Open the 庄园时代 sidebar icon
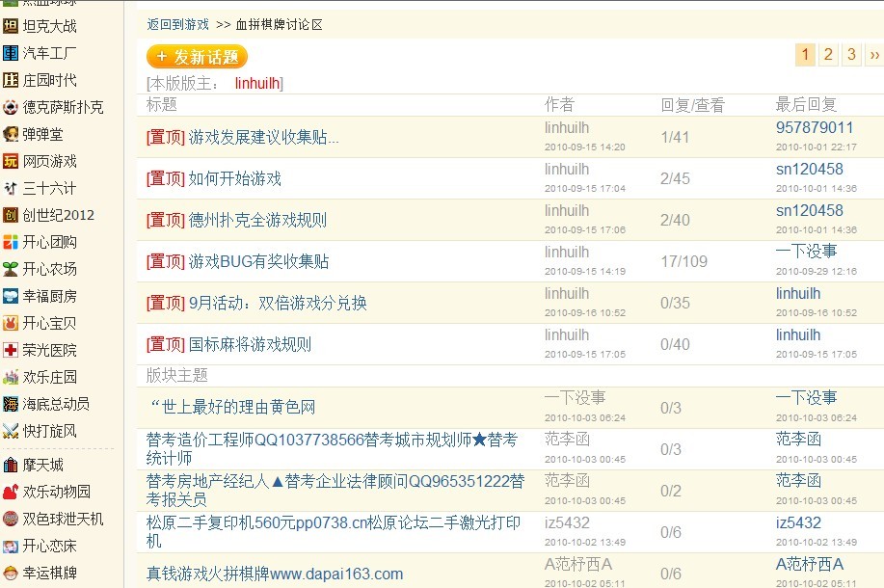 [x=11, y=80]
